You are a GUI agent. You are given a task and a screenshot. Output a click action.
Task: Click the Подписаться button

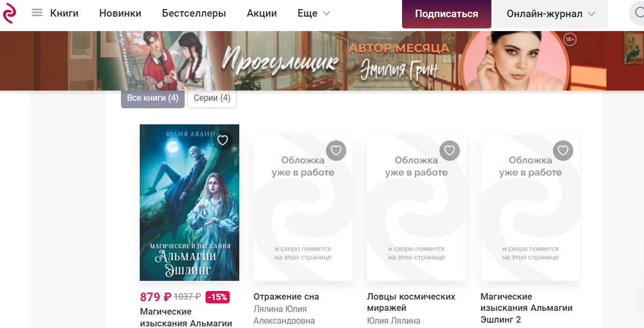pyautogui.click(x=446, y=14)
